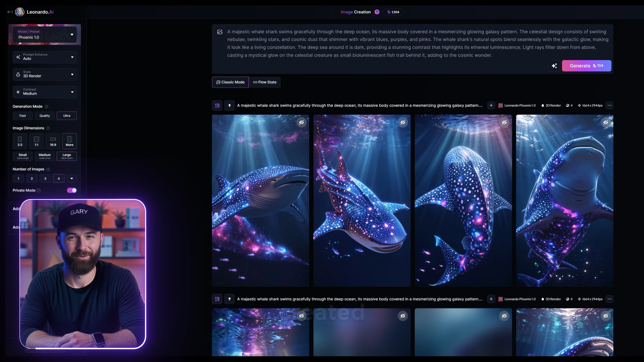
Task: Set number of images to 1
Action: tap(18, 179)
